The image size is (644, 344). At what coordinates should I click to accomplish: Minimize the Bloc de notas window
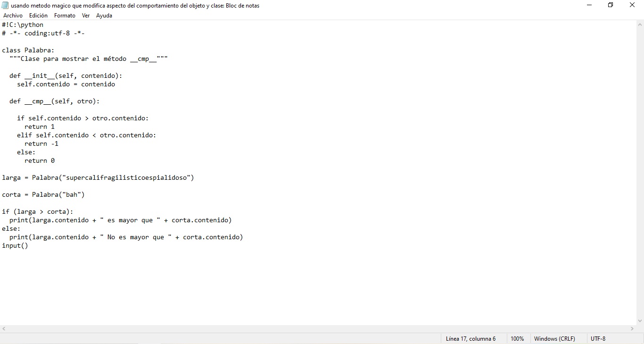pyautogui.click(x=589, y=5)
